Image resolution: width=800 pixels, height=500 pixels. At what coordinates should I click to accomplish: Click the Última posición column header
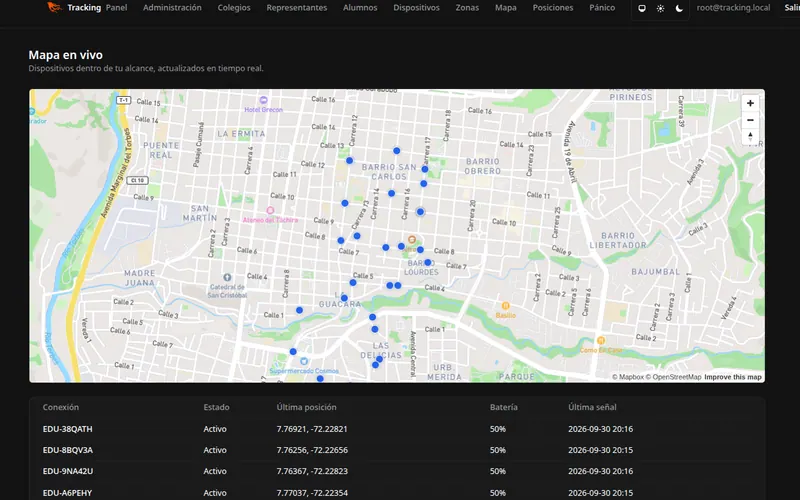(x=306, y=407)
